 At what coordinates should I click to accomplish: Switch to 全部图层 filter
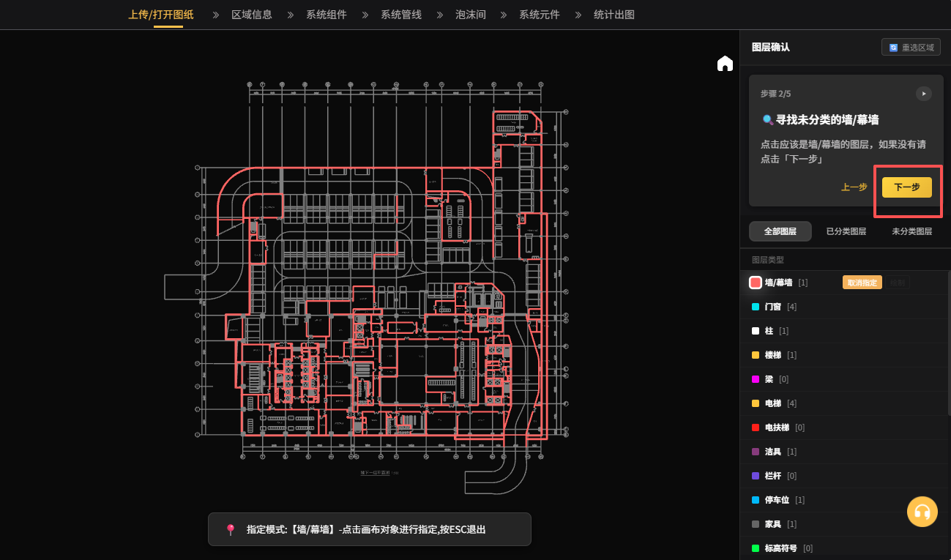coord(780,231)
